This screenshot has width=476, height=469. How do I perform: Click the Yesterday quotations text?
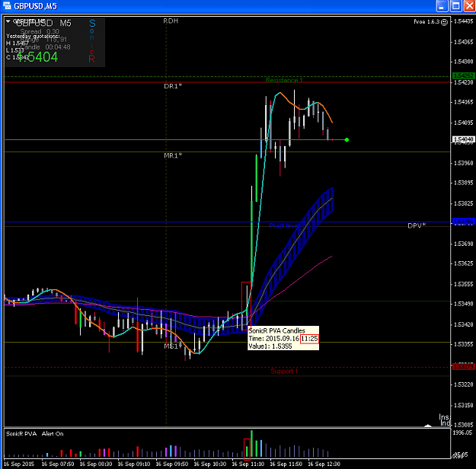coord(33,36)
